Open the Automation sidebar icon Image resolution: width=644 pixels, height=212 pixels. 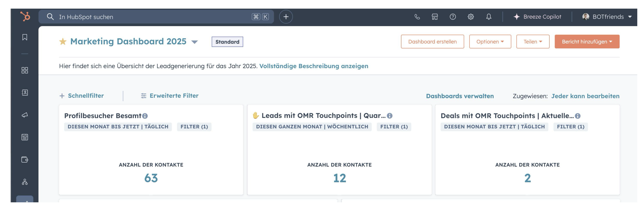tap(25, 182)
